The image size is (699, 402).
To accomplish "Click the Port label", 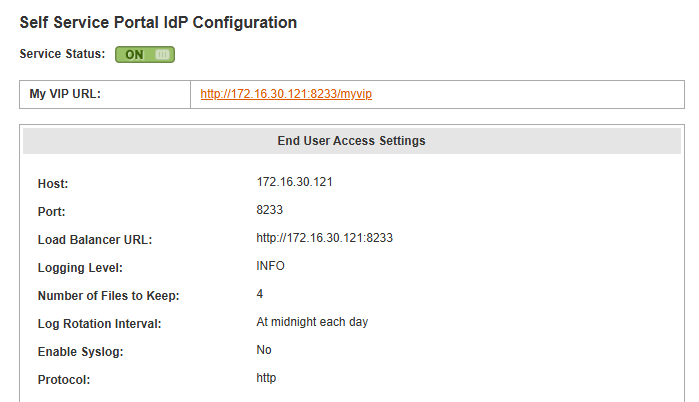I will point(52,212).
